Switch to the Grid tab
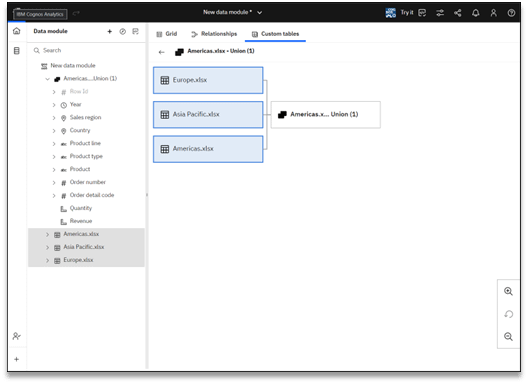The width and height of the screenshot is (528, 384). pyautogui.click(x=167, y=34)
